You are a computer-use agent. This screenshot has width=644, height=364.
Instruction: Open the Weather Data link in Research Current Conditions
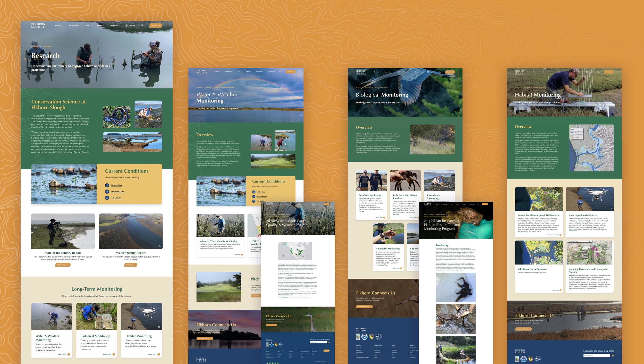[117, 192]
